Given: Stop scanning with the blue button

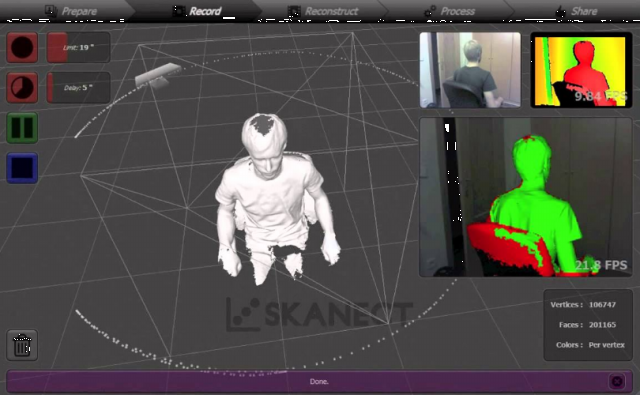Looking at the screenshot, I should coord(22,168).
